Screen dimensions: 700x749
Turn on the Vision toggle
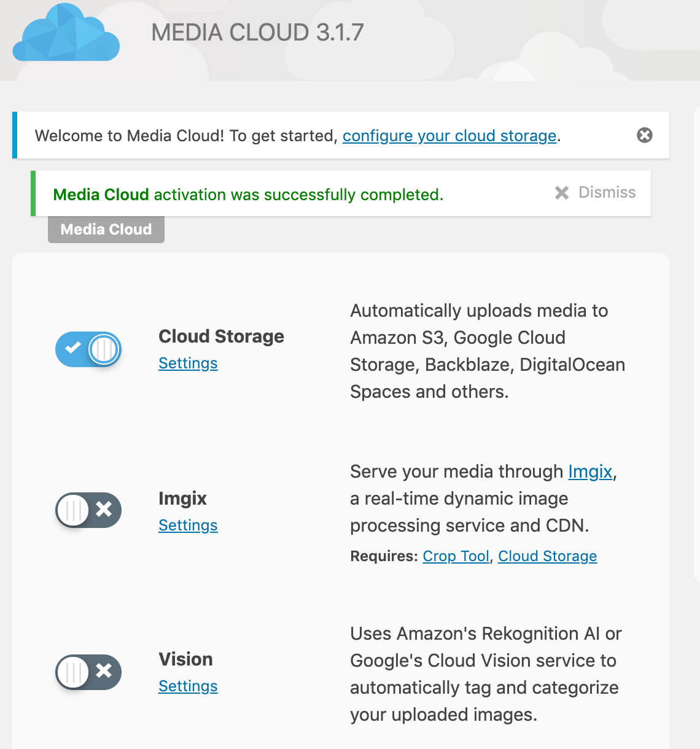coord(88,672)
